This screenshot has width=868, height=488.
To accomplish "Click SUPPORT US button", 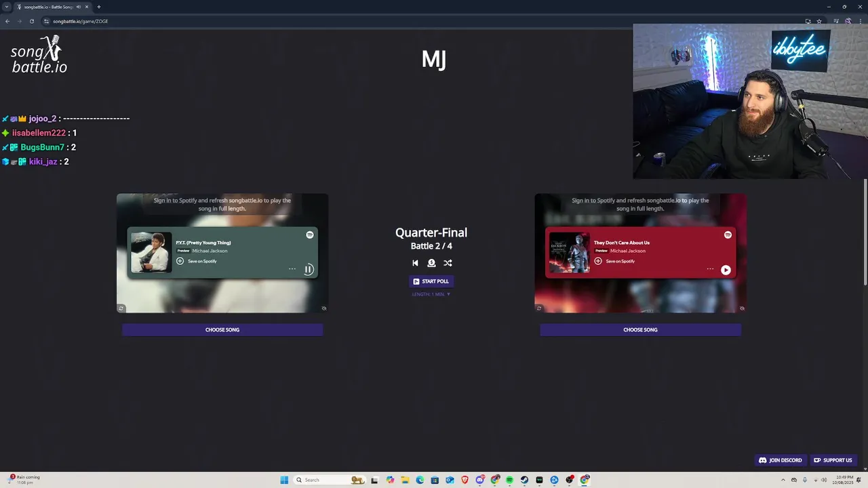I will (x=833, y=460).
